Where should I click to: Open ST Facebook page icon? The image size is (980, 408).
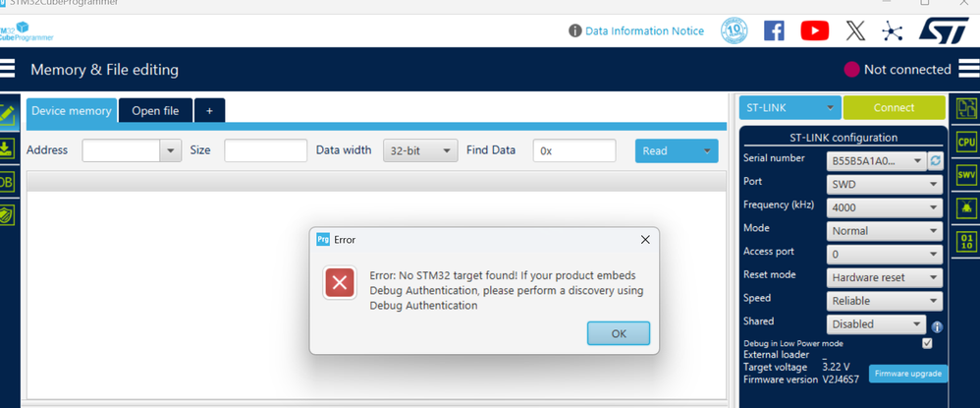774,30
